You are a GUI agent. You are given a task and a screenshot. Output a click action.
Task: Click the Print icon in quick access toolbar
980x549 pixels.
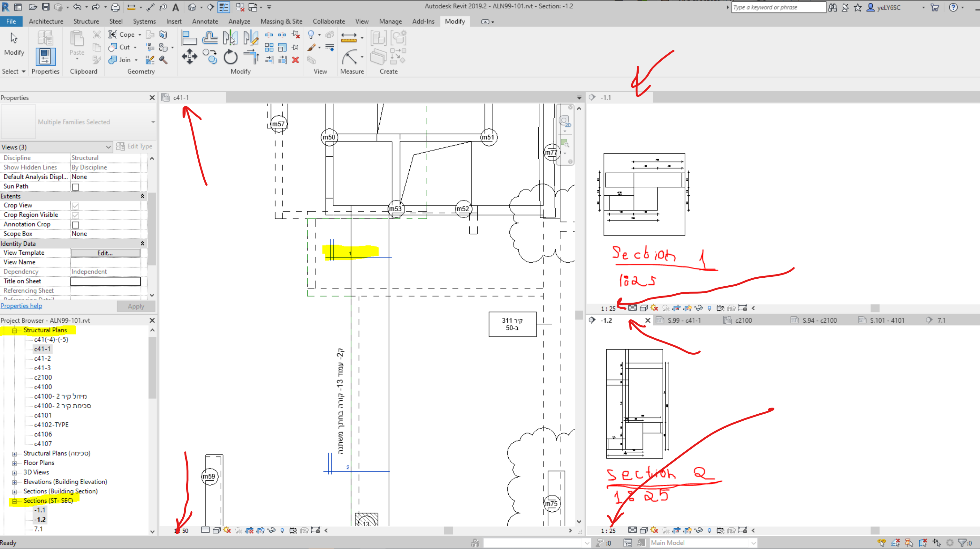[115, 7]
